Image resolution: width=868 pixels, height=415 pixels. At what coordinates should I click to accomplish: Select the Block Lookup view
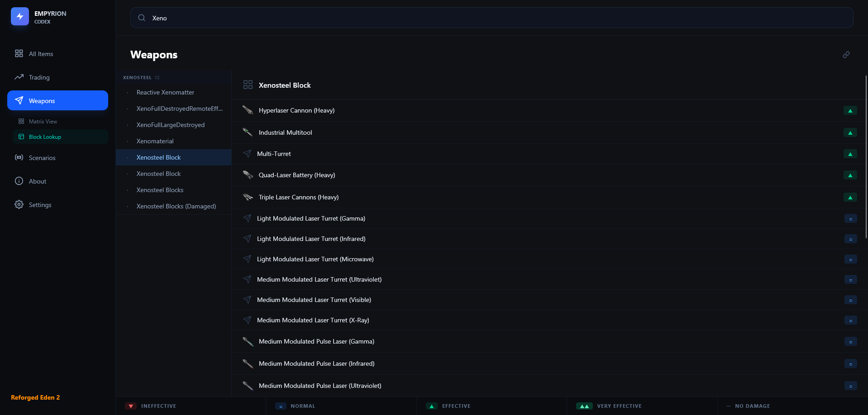[x=45, y=137]
